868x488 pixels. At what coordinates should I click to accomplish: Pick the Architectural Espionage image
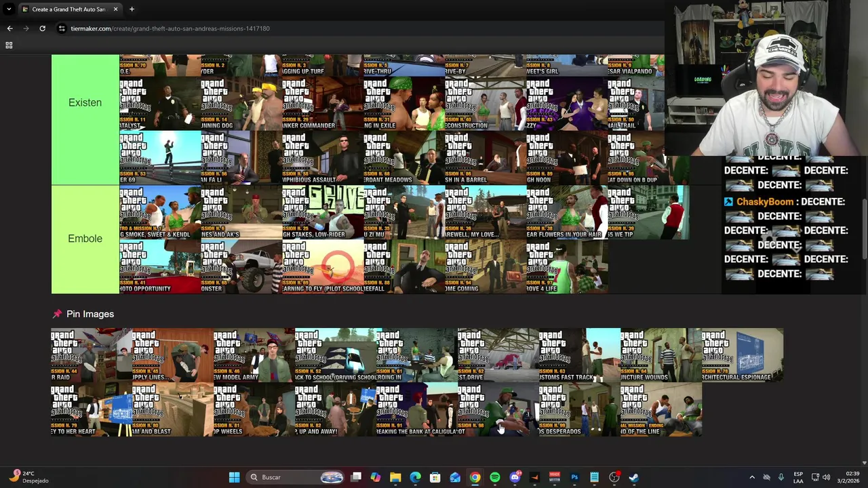[743, 355]
